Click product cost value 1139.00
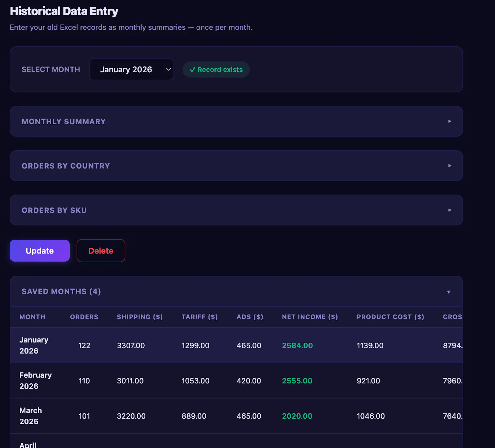Screen dimensions: 495x448 [x=370, y=345]
